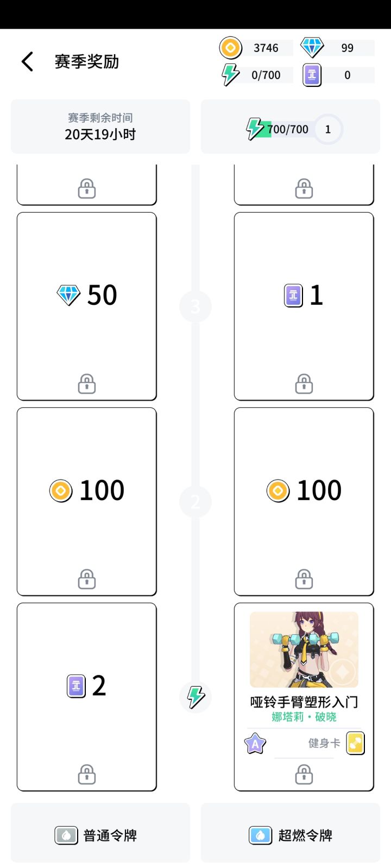Tap the back arrow beside 赛季奖励

click(x=28, y=62)
